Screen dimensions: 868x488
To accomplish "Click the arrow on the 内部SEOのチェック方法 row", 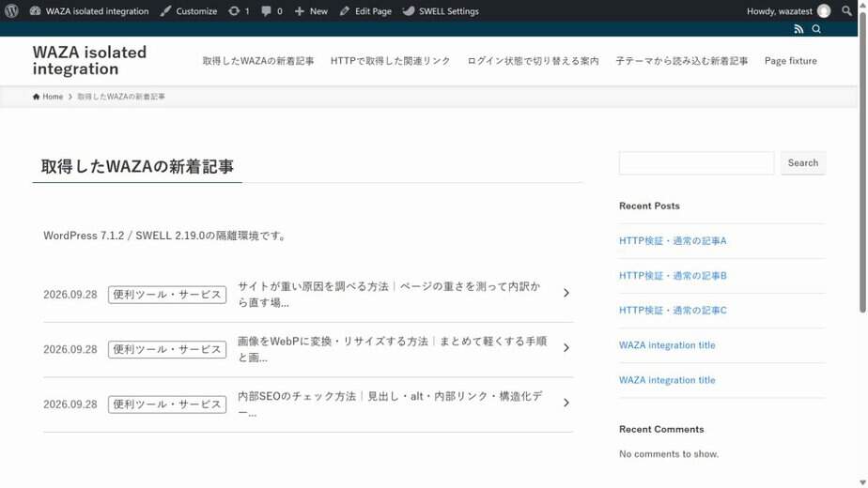I will 566,403.
